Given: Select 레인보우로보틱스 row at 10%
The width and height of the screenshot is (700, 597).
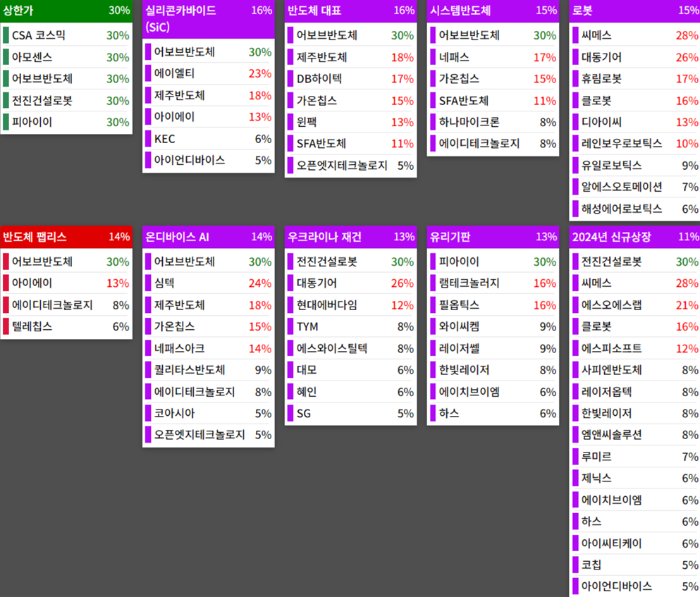Looking at the screenshot, I should point(635,143).
